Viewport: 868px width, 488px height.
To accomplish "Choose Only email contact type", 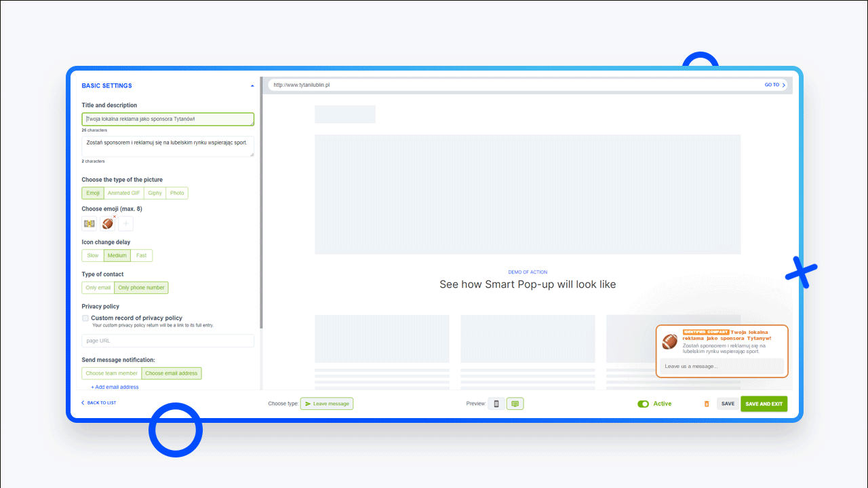I will pos(98,288).
